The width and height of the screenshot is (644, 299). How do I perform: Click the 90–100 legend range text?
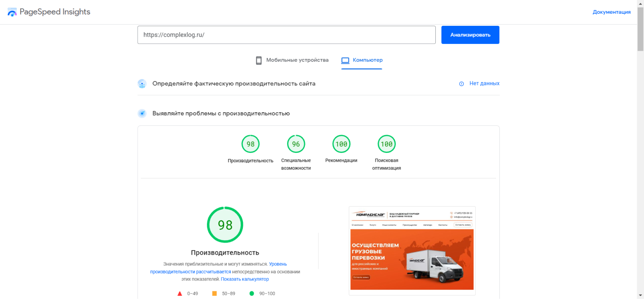[267, 294]
